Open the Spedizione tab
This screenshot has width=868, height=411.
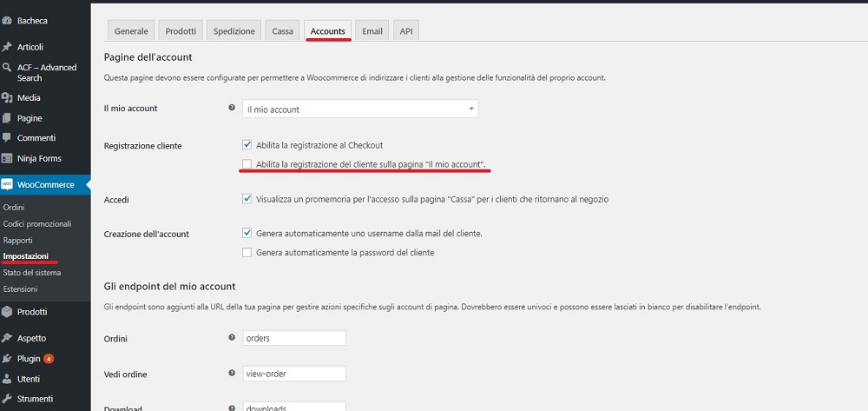point(234,31)
